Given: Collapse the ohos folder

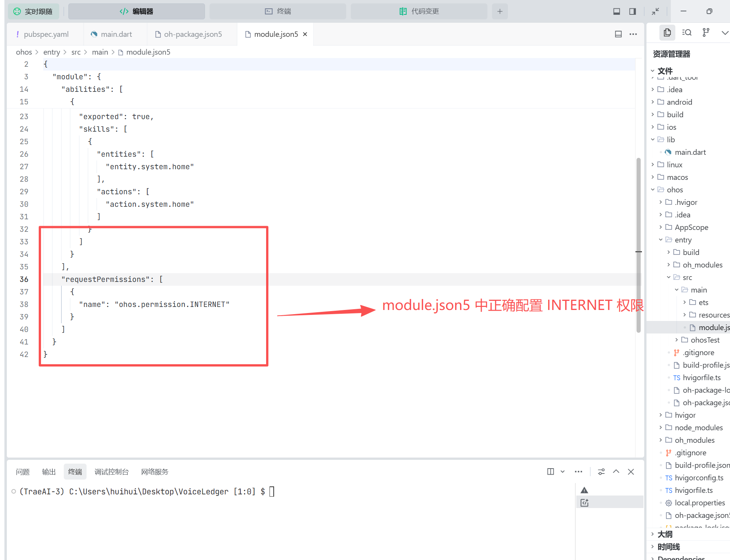Looking at the screenshot, I should 674,190.
